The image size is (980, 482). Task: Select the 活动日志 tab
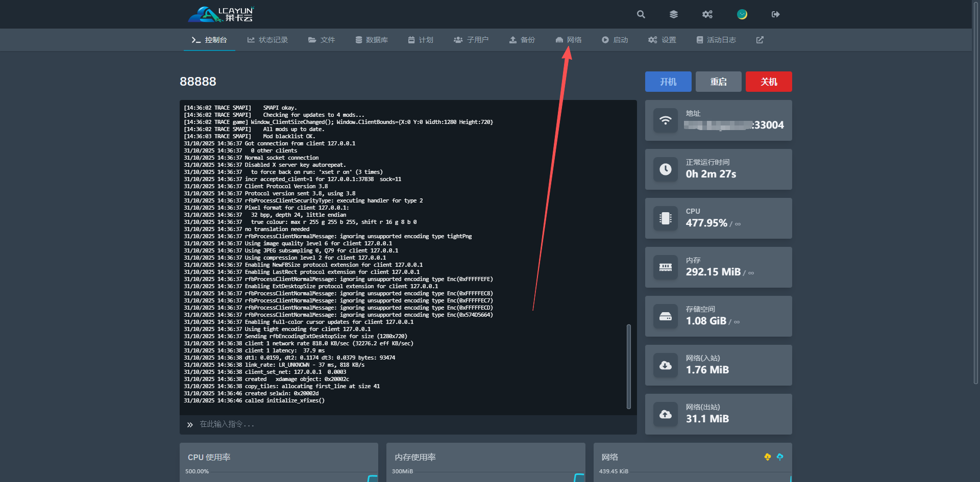[716, 40]
